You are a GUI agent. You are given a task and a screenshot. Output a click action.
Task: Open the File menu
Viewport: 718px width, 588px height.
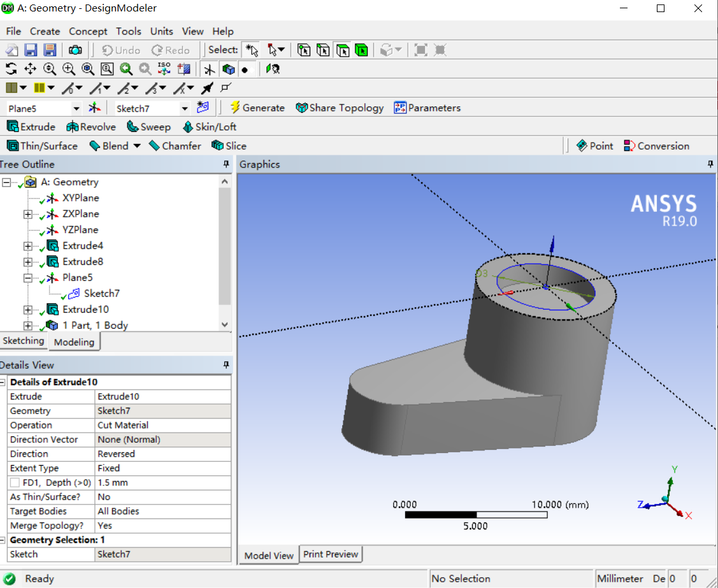(x=13, y=31)
